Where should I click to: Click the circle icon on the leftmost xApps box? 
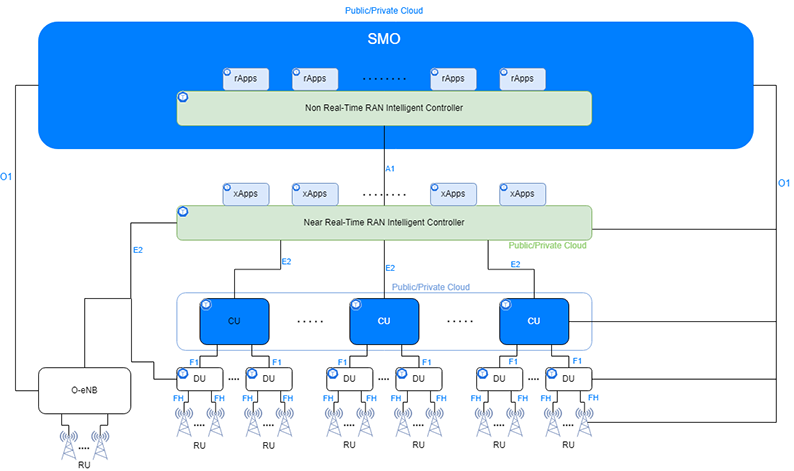227,187
